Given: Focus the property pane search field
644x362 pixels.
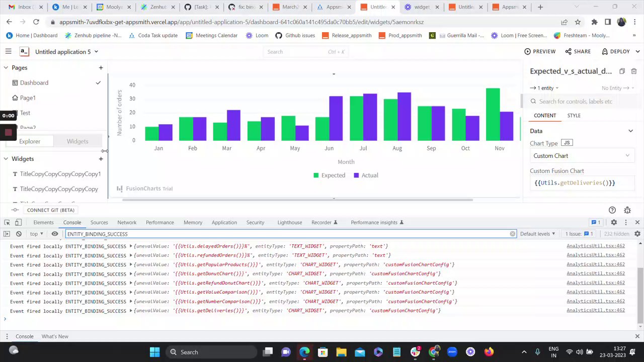Looking at the screenshot, I should [582, 101].
